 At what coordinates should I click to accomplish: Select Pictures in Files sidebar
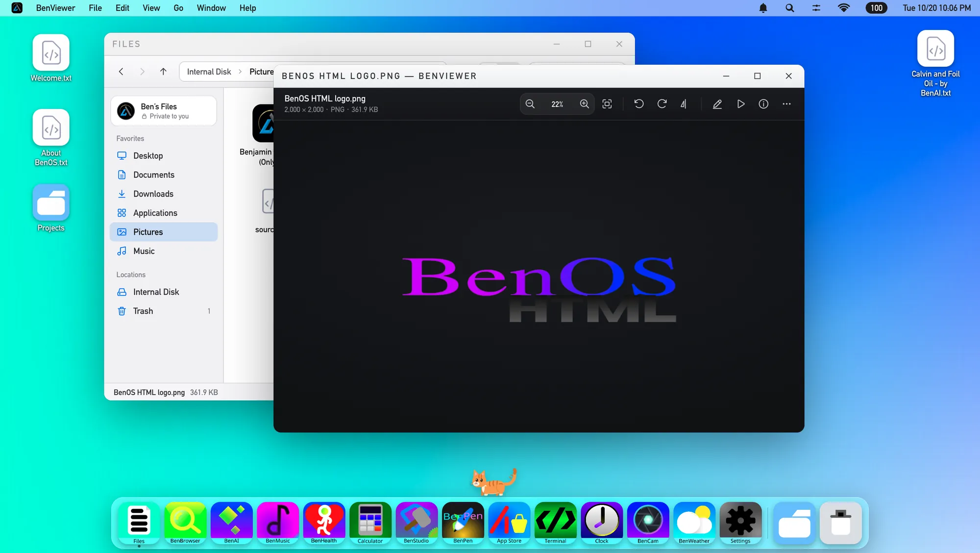[164, 232]
